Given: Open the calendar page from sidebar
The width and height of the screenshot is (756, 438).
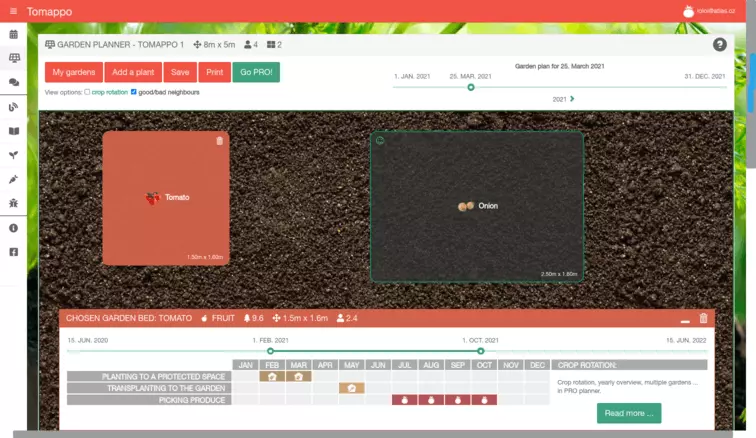Looking at the screenshot, I should [x=13, y=35].
